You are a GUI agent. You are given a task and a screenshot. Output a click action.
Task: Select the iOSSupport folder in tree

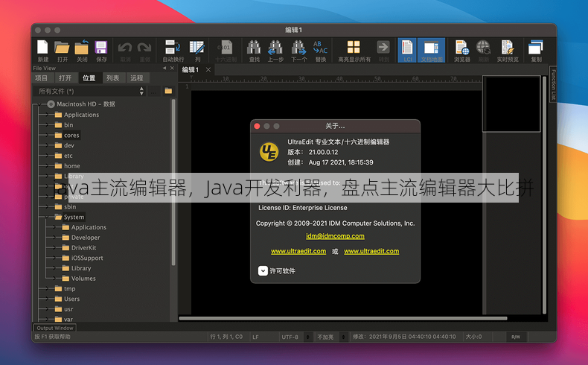pos(87,258)
